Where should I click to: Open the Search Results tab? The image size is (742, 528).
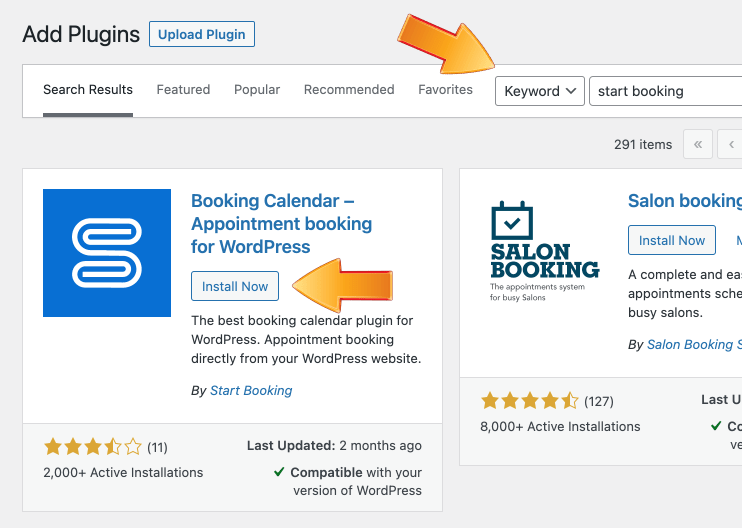(x=88, y=90)
